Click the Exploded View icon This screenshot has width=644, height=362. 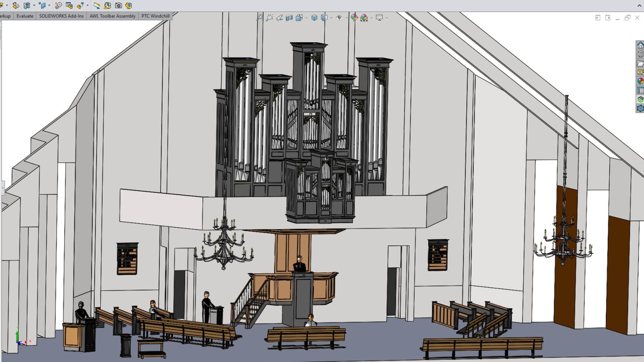tap(80, 5)
